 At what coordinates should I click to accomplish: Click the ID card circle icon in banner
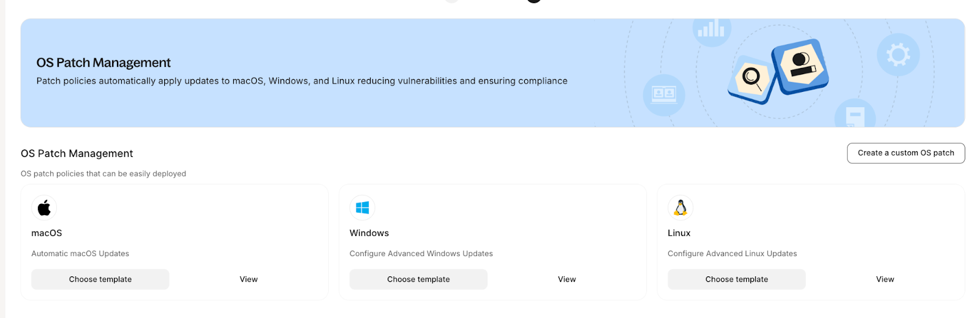[664, 94]
